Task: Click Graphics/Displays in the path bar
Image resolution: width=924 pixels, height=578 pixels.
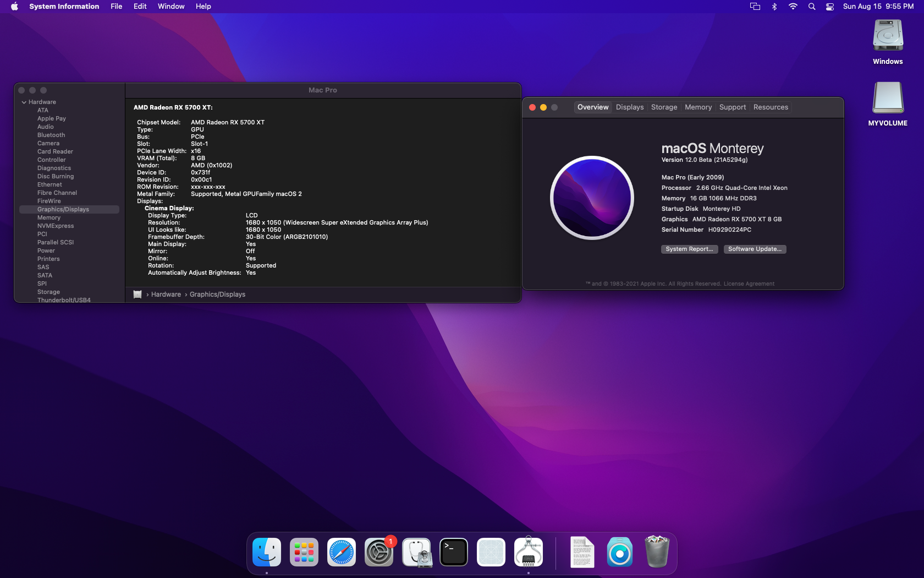Action: (x=217, y=295)
